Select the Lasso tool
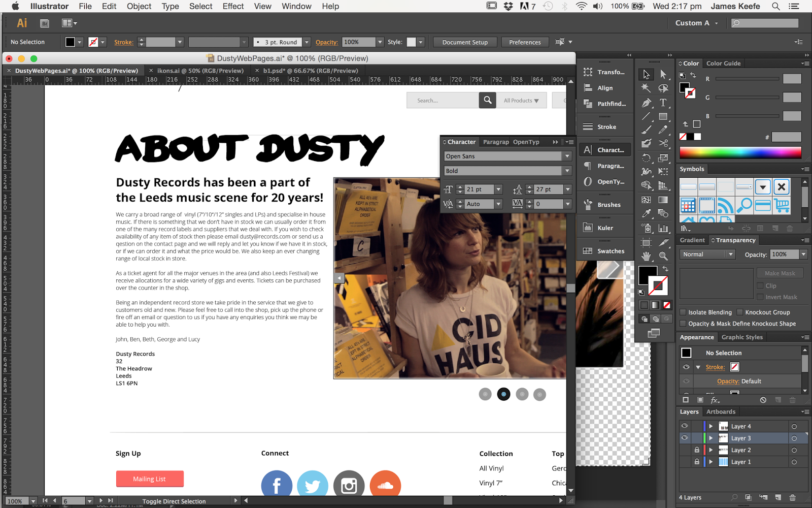 663,88
